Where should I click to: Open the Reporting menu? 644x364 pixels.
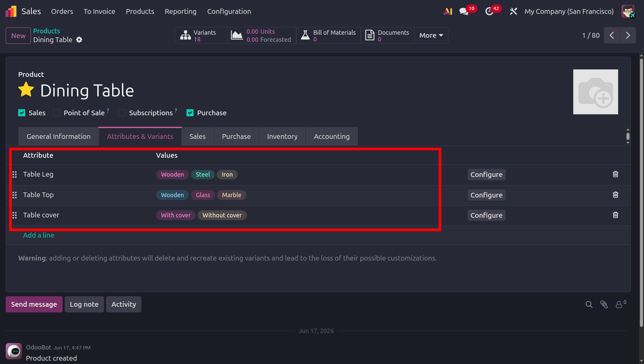180,11
